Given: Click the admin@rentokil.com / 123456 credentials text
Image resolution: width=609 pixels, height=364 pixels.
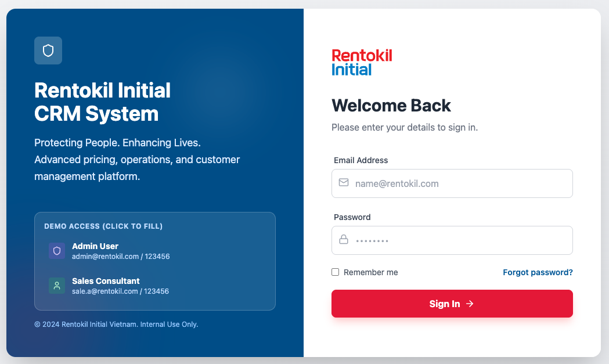Looking at the screenshot, I should coord(121,256).
